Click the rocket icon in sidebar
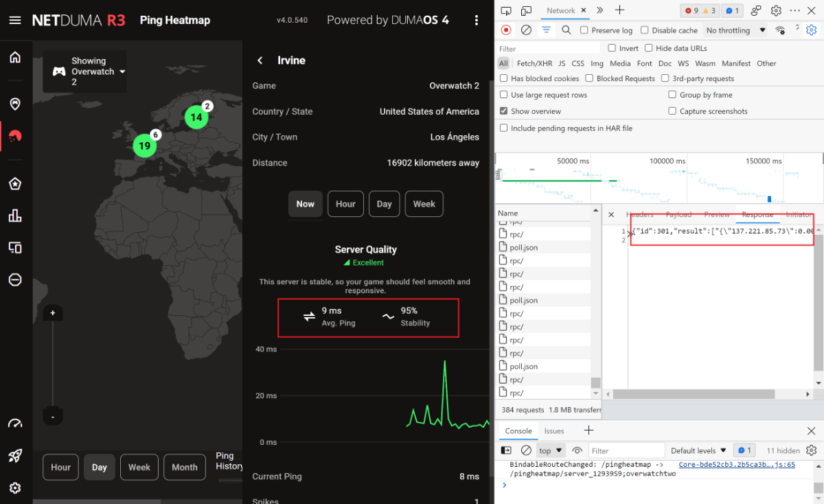 coord(15,455)
